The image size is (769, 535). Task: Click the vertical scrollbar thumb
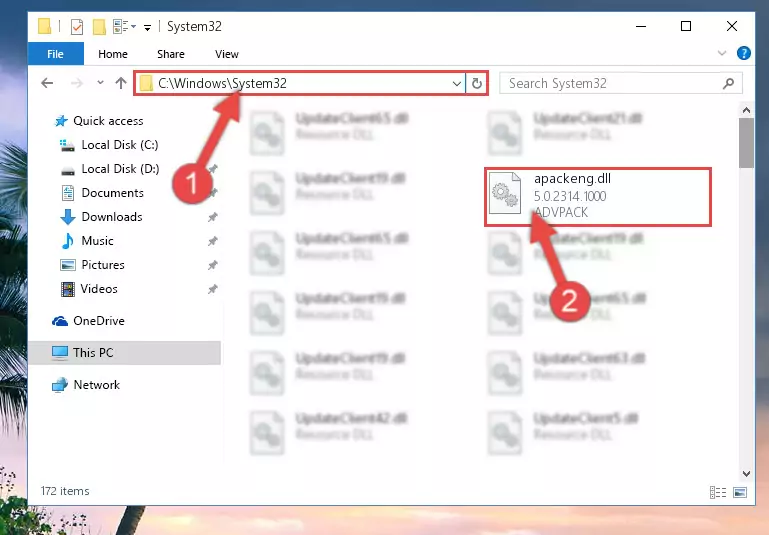tap(746, 143)
